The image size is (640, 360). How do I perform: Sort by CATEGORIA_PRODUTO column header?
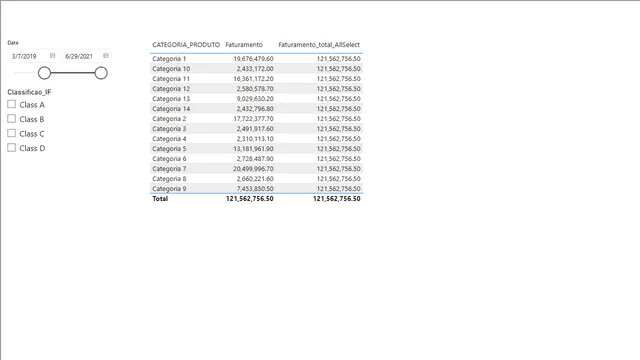pyautogui.click(x=186, y=45)
